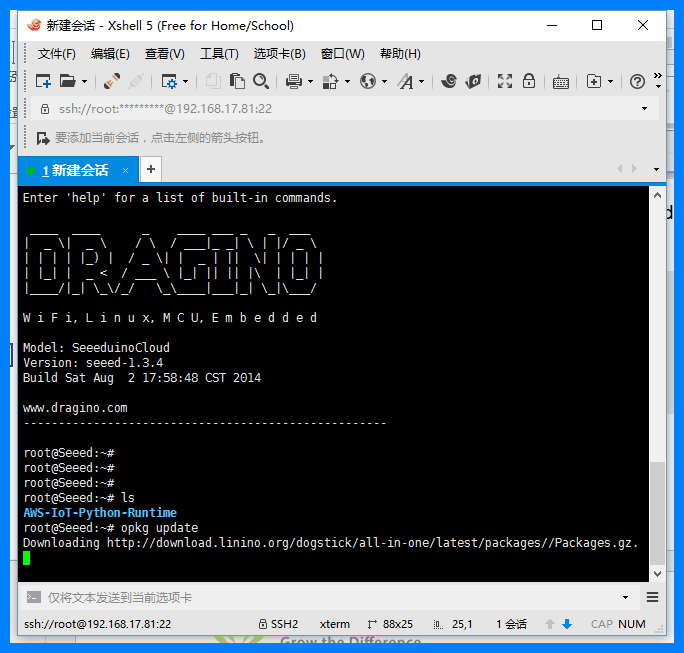The width and height of the screenshot is (684, 653).
Task: Open the Xagent icon beside the swirl
Action: (x=473, y=81)
